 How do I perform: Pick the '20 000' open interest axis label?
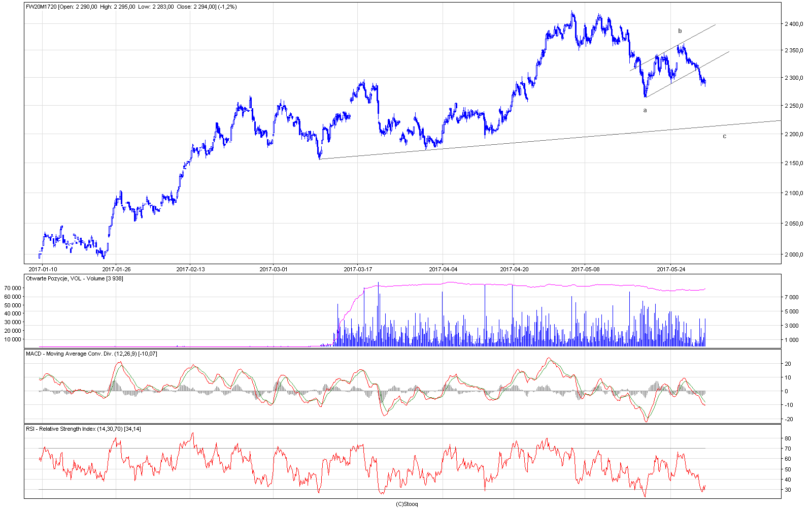tap(12, 331)
